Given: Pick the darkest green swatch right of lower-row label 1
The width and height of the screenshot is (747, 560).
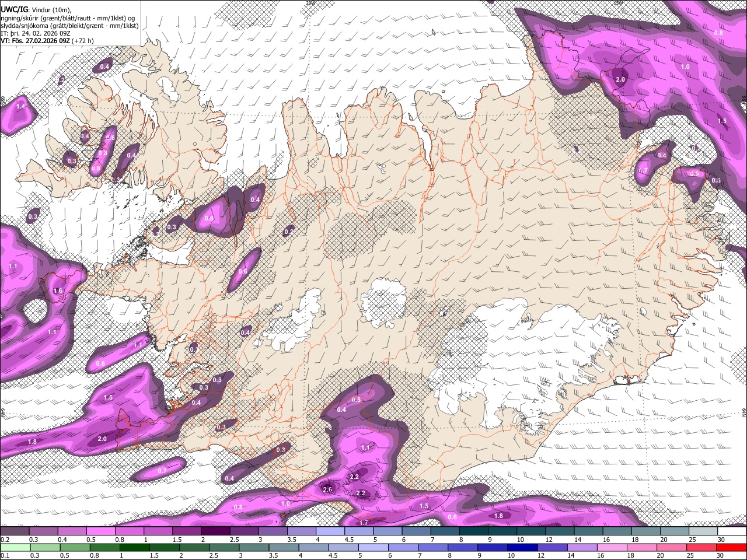Looking at the screenshot, I should (134, 547).
